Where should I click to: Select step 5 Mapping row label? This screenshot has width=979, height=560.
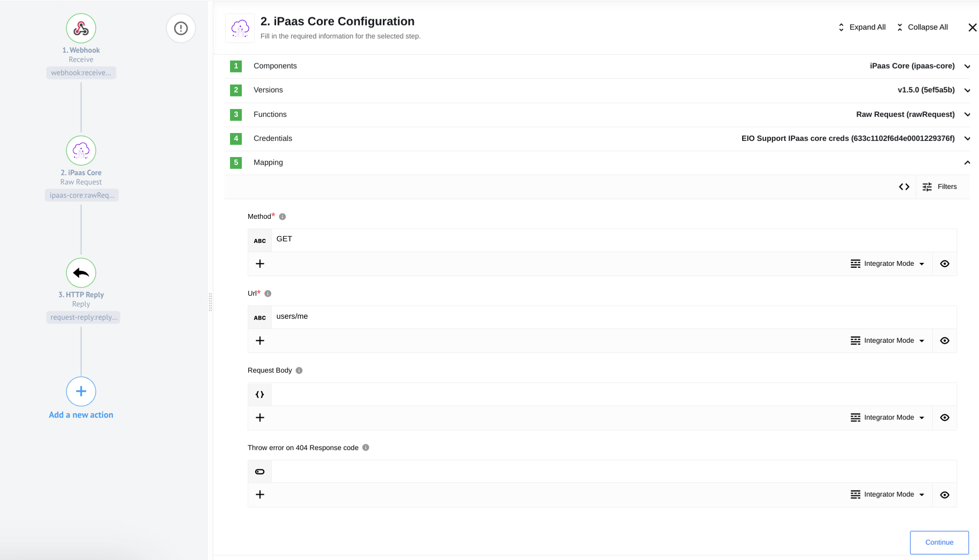point(268,163)
